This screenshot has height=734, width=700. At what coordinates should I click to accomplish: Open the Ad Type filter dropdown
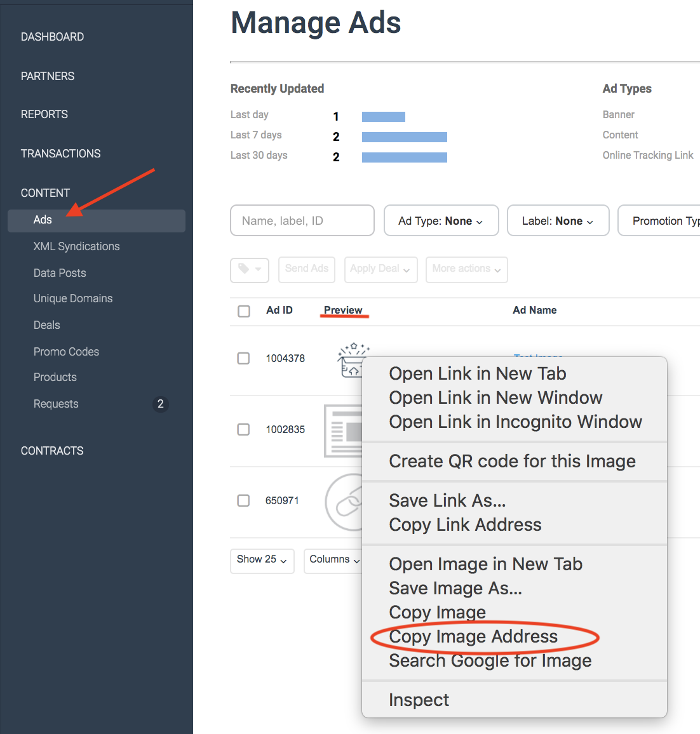tap(441, 221)
